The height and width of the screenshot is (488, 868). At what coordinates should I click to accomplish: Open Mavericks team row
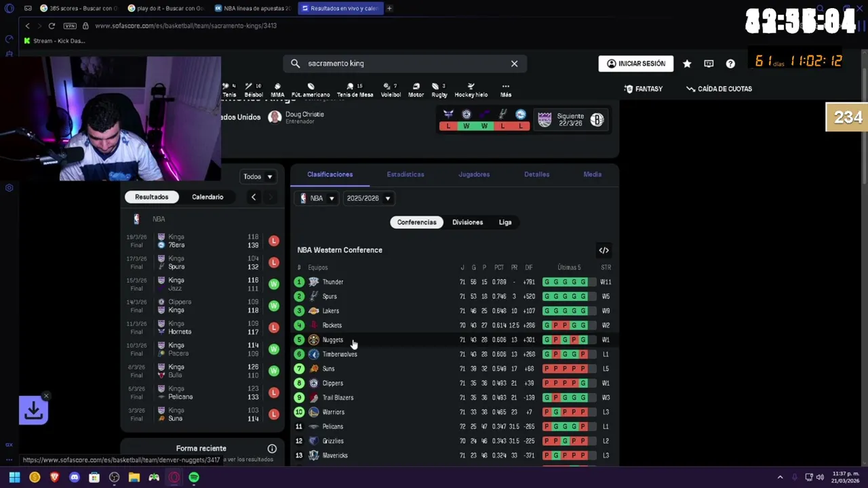pos(453,455)
